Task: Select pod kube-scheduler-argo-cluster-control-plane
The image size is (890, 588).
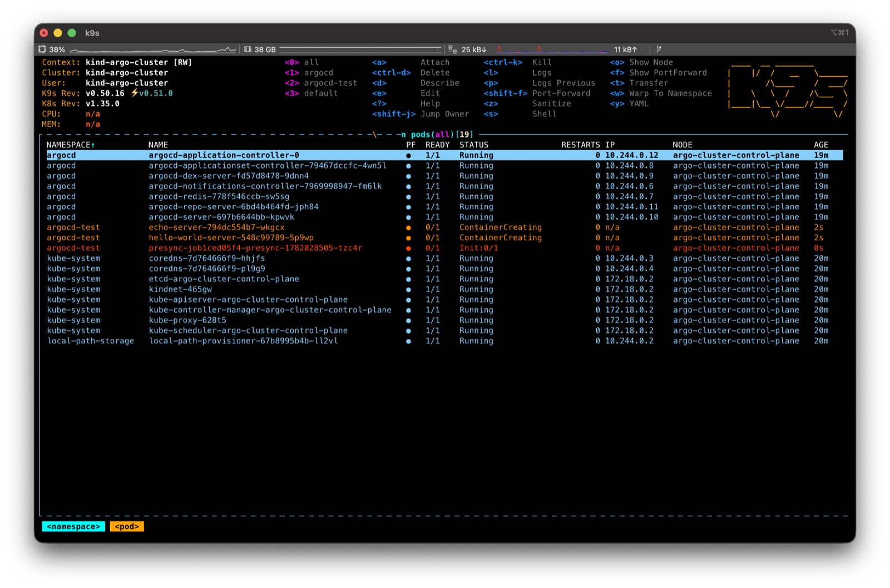Action: click(x=444, y=330)
